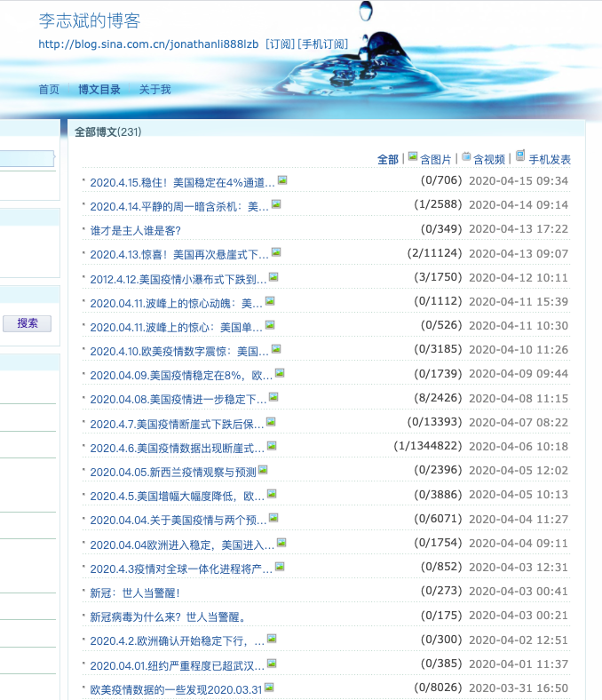Select the 全部 filter option
Image resolution: width=602 pixels, height=700 pixels.
click(388, 160)
